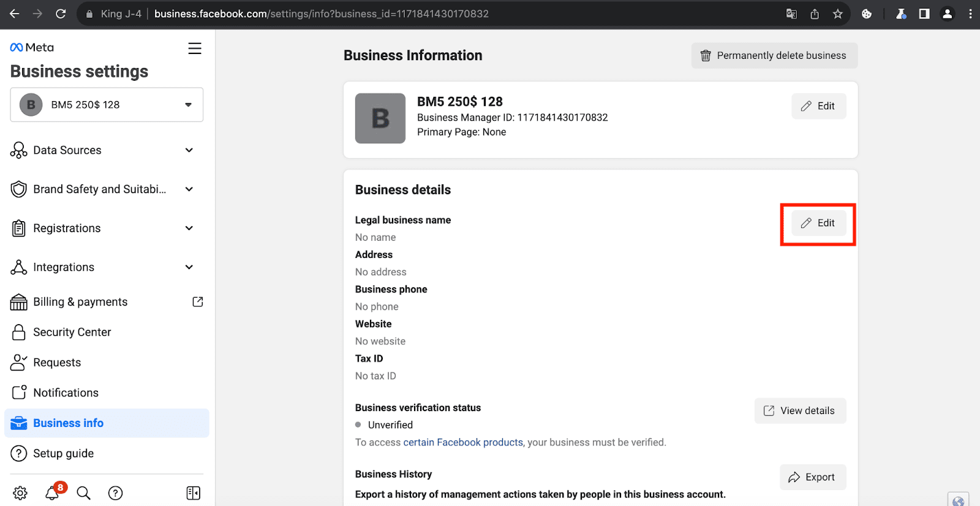Click the Meta logo
The width and height of the screenshot is (980, 506).
32,47
